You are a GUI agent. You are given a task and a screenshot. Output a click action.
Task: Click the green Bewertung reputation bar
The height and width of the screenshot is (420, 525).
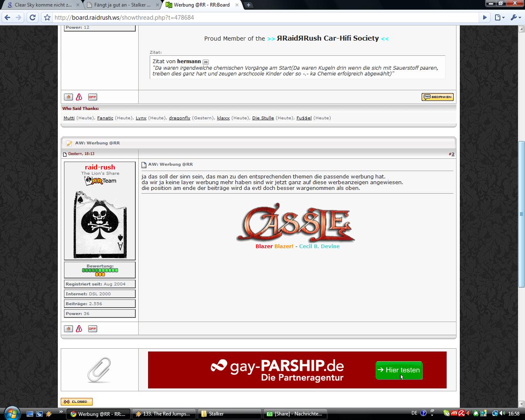100,270
